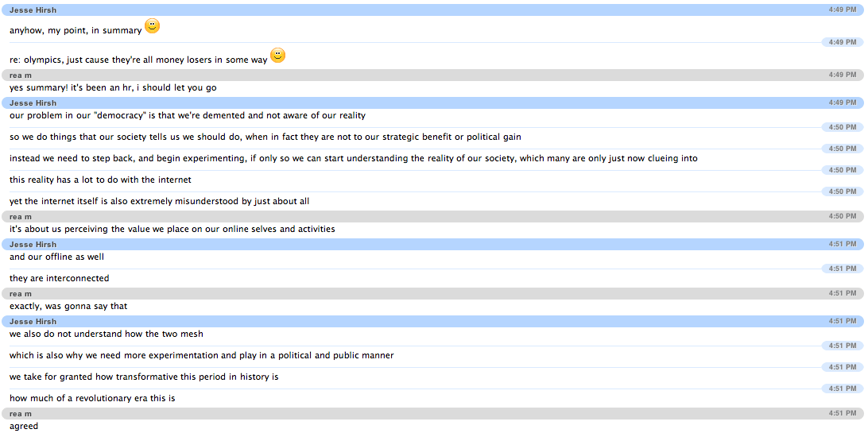Click the 4:49 PM timestamp on rea m's header

(x=842, y=75)
